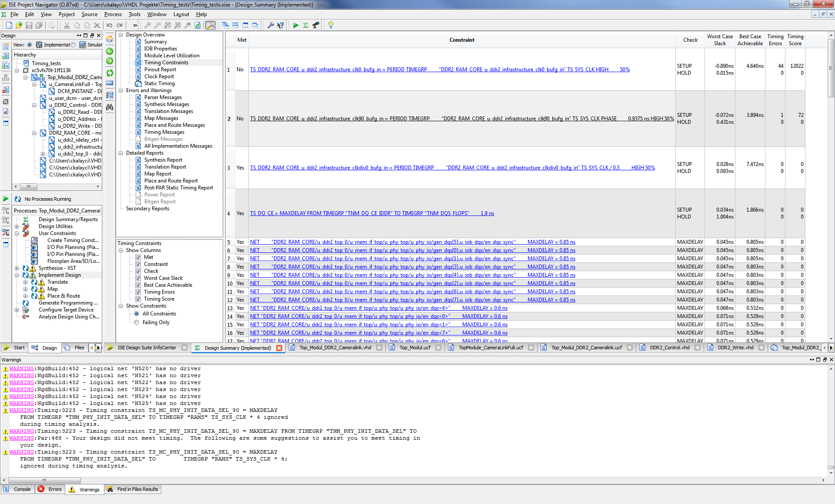Image resolution: width=835 pixels, height=504 pixels.
Task: Click the Warnings panel horizontal scrollbar thumb
Action: 44,480
